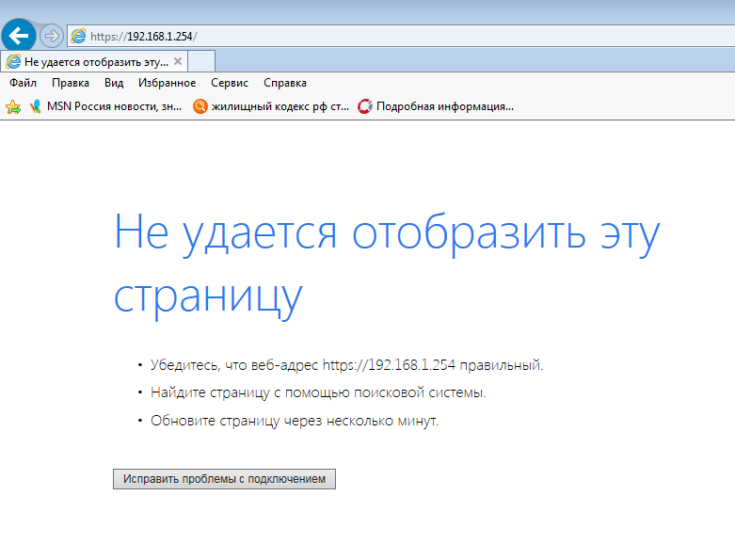Image resolution: width=735 pixels, height=560 pixels.
Task: Click the orange icon of жилищный кодекс bookmark
Action: (200, 107)
